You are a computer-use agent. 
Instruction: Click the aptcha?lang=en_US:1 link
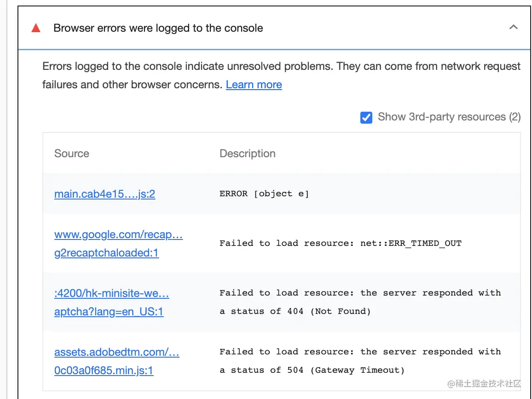click(x=109, y=312)
